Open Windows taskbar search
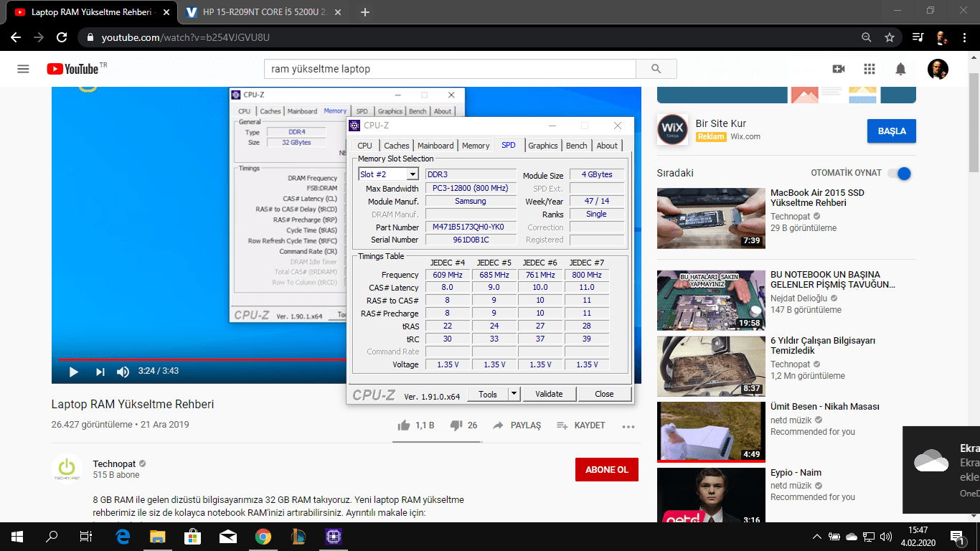 (52, 536)
